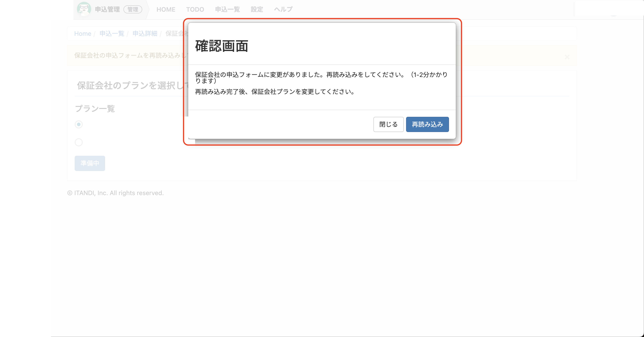Click the 申込詳細 breadcrumb link
Viewport: 644px width, 337px height.
coord(145,34)
